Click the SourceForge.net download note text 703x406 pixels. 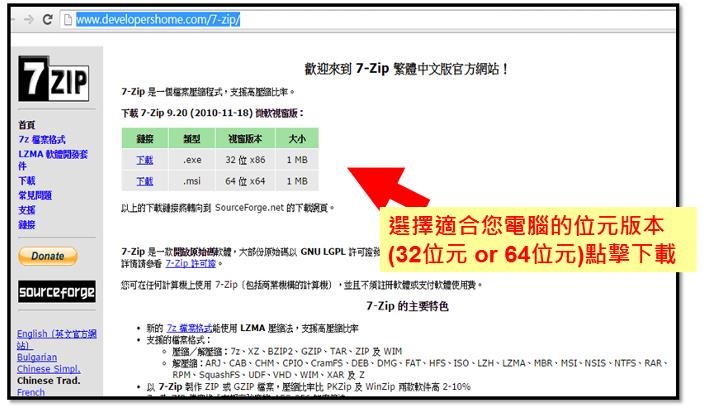tap(228, 208)
